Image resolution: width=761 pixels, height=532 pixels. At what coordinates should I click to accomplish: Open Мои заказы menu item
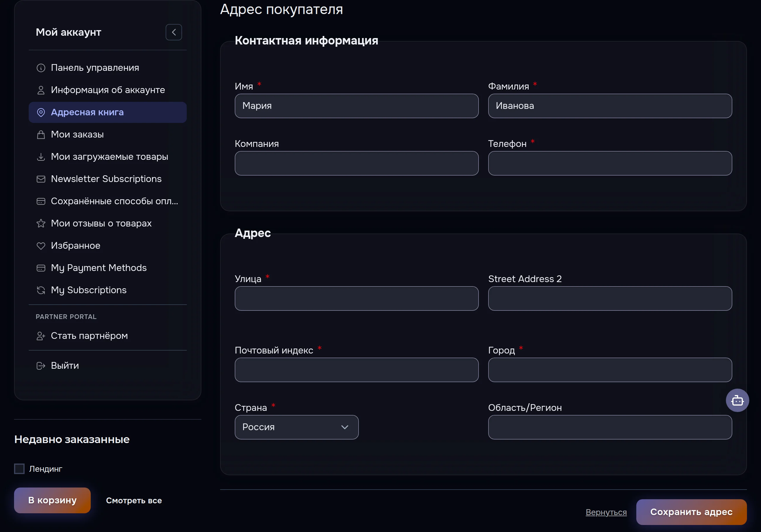(108, 135)
